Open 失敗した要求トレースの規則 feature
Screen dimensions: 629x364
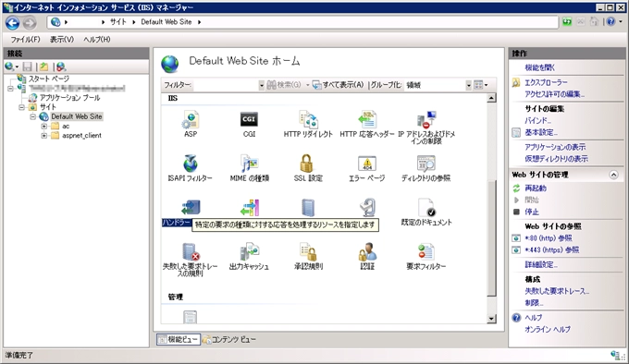pos(191,260)
